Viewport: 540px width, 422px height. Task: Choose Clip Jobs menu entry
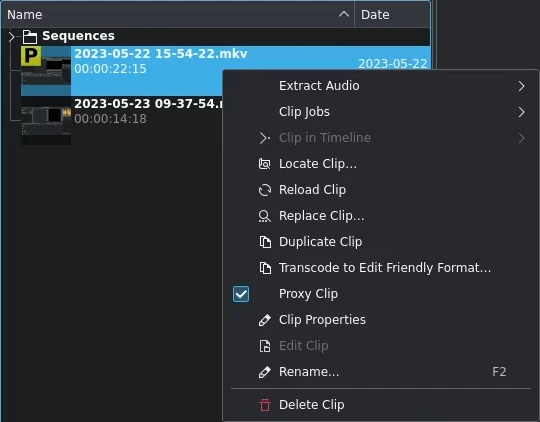[x=381, y=112]
